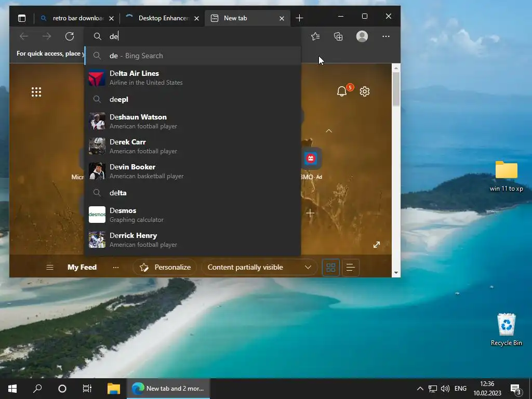Close the Desktop Enhancer tab
Viewport: 532px width, 399px height.
196,18
